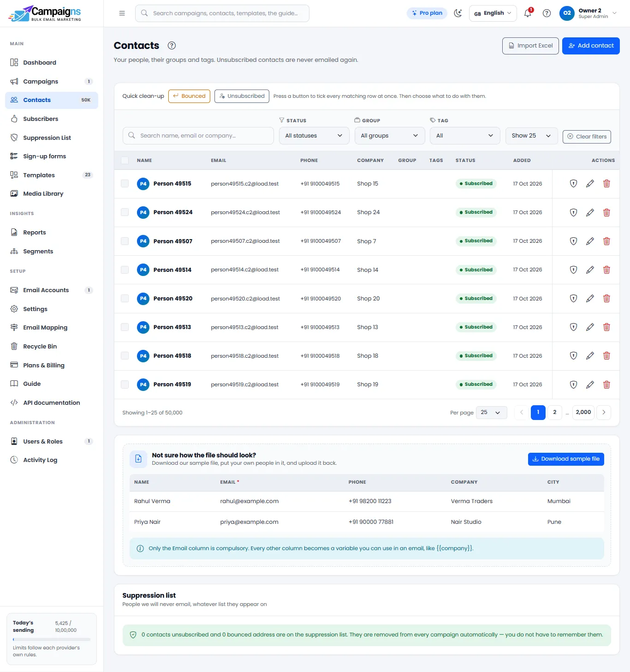The image size is (630, 672).
Task: Click the Campaigns logo
Action: [45, 13]
